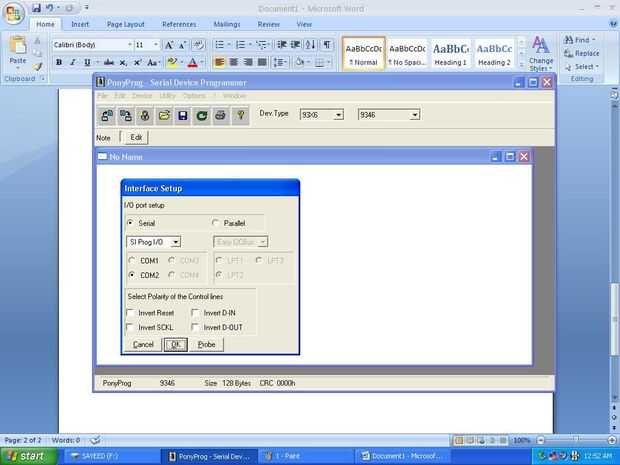
Task: Expand the Clipboard group dialog launcher
Action: point(42,78)
